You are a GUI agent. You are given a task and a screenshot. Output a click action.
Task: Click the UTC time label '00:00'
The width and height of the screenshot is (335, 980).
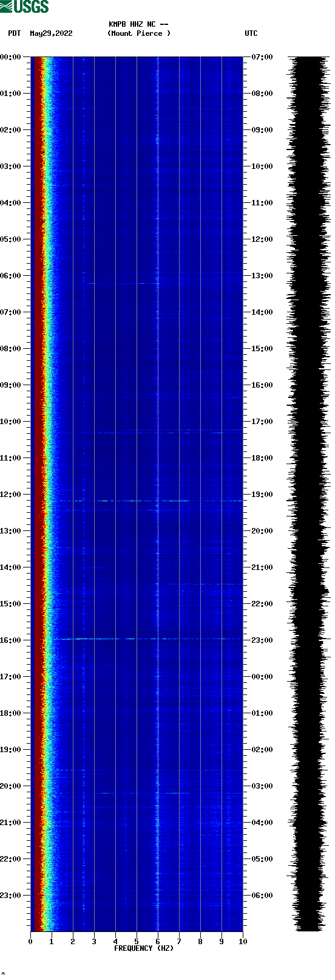[x=262, y=677]
